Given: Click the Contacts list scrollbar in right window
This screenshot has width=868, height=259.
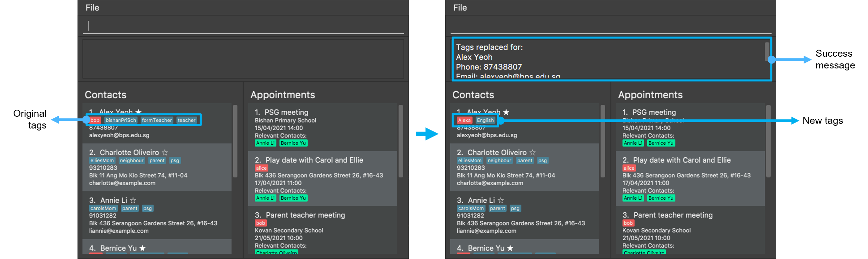Looking at the screenshot, I should tap(603, 141).
